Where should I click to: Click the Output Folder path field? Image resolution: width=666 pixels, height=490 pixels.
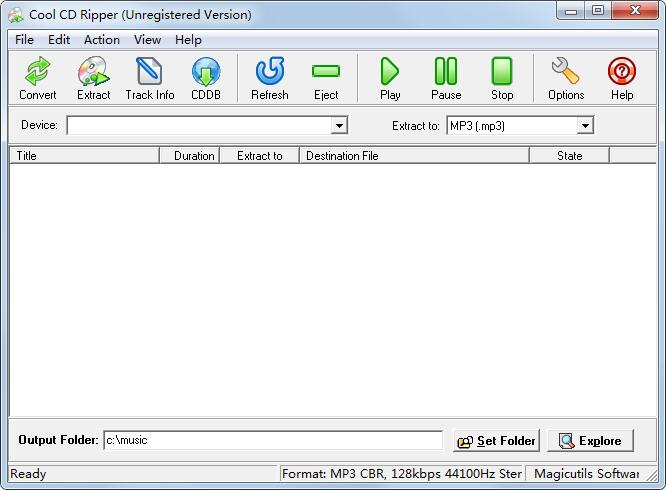tap(273, 440)
